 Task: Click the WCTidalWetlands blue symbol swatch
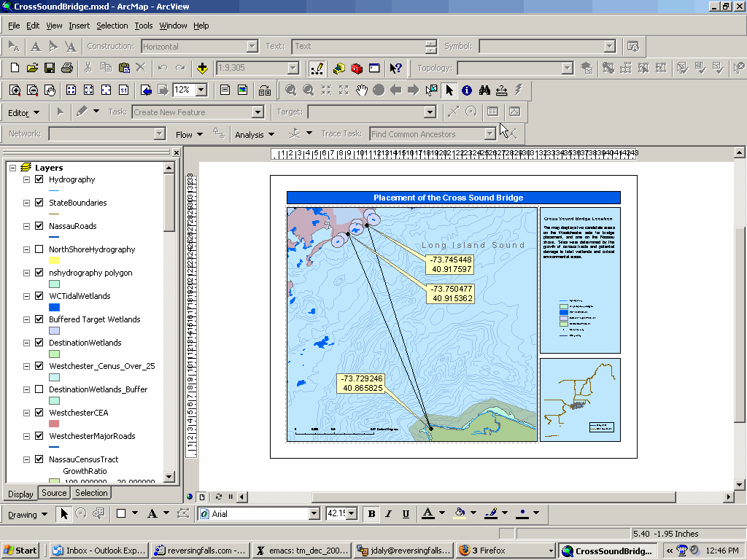(x=54, y=307)
